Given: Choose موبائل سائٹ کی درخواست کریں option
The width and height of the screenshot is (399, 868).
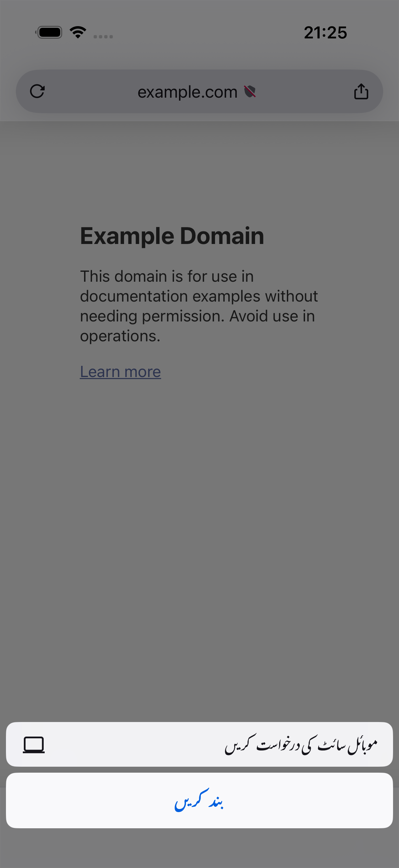Looking at the screenshot, I should [x=199, y=744].
